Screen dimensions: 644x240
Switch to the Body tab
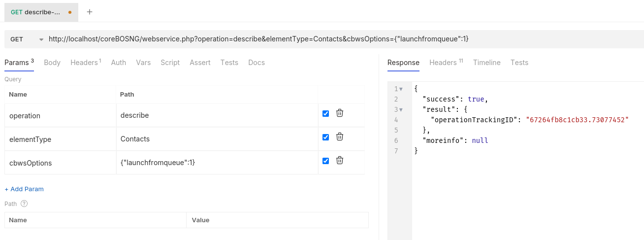[52, 63]
